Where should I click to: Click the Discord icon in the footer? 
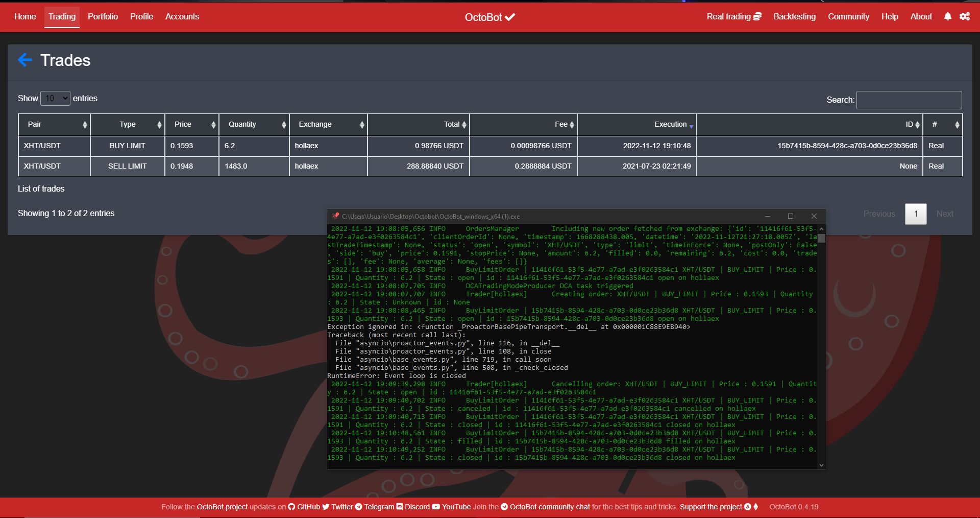point(400,507)
